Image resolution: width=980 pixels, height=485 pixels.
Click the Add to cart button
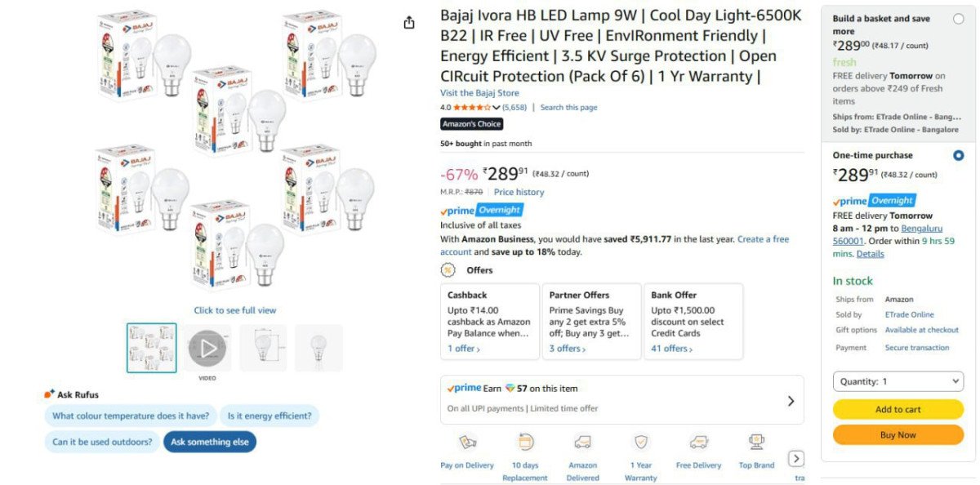898,410
